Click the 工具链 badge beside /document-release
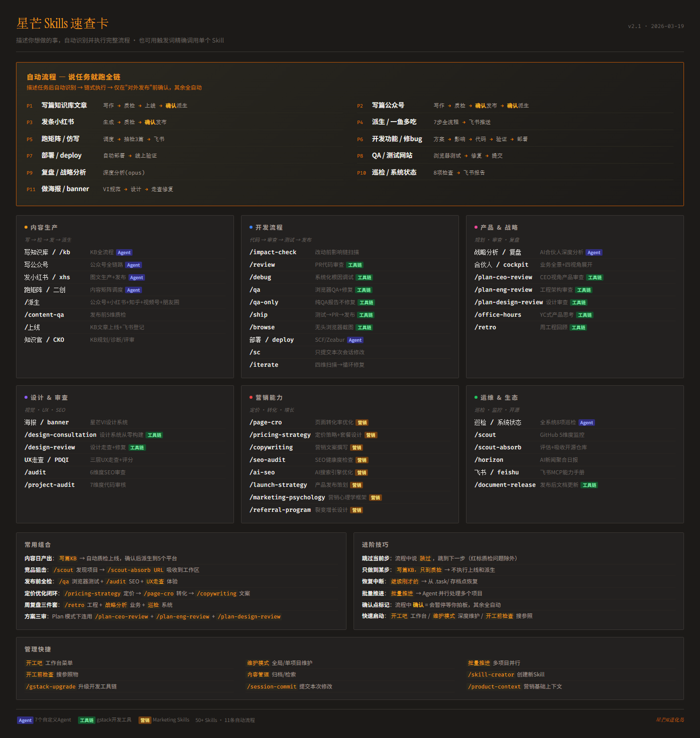The image size is (700, 738). click(589, 484)
